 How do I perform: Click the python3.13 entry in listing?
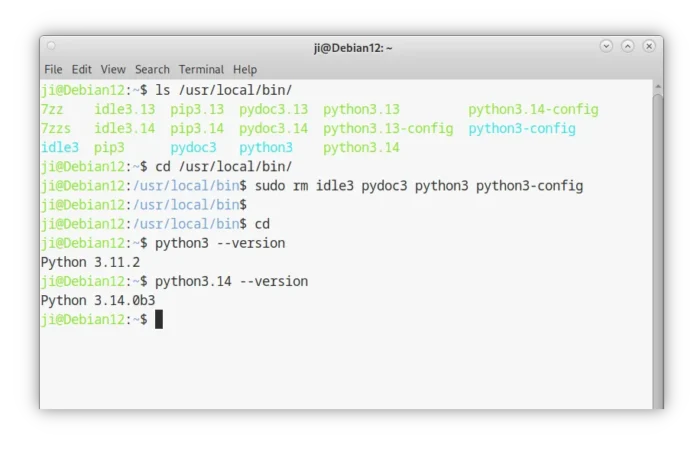[361, 110]
